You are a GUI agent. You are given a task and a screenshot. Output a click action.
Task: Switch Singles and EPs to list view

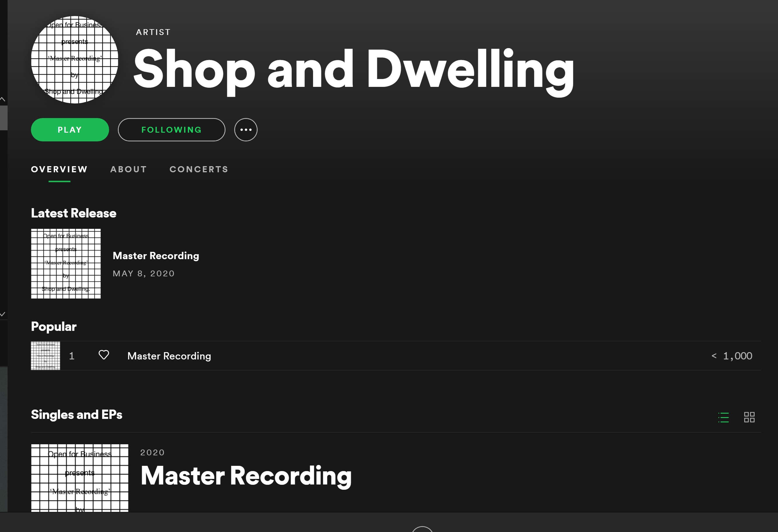click(723, 417)
